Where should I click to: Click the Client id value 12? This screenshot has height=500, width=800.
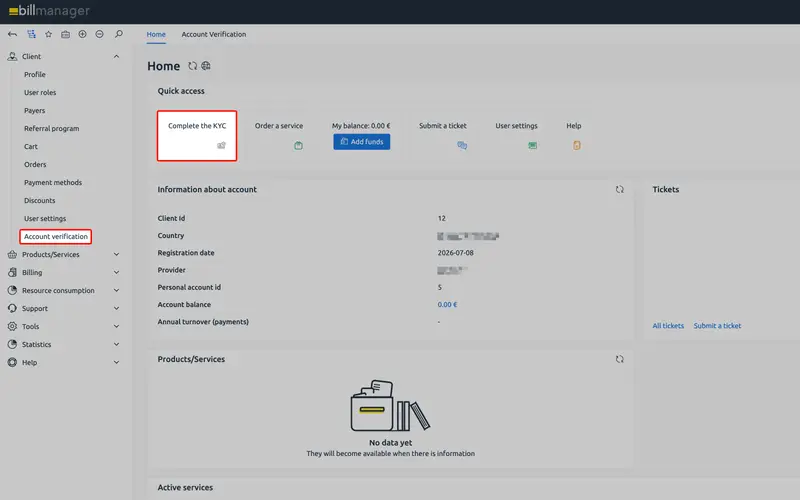point(442,218)
